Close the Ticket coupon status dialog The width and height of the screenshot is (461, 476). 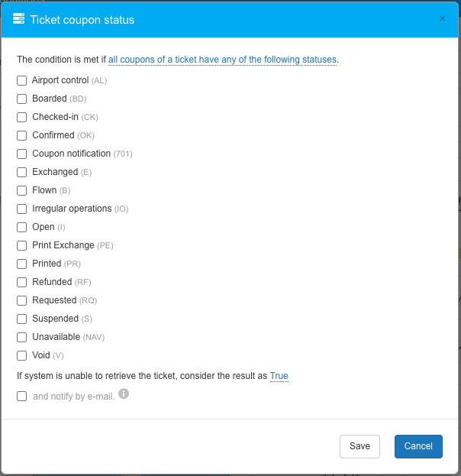[x=442, y=19]
